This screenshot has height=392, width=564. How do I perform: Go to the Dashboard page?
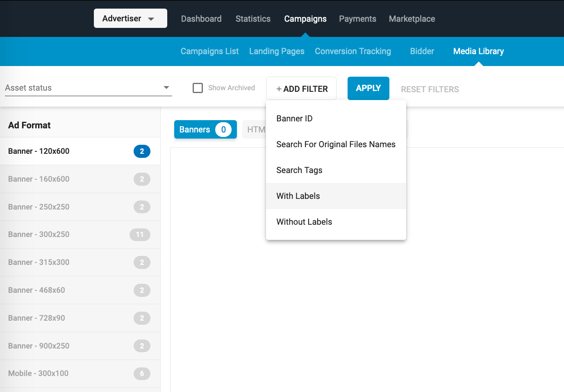tap(201, 19)
